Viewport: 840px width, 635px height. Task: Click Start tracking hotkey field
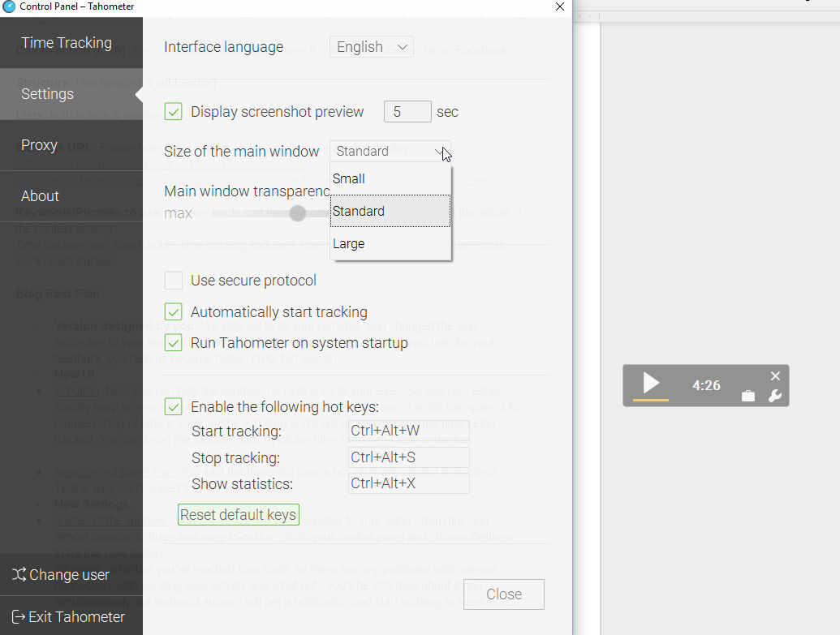click(x=409, y=431)
